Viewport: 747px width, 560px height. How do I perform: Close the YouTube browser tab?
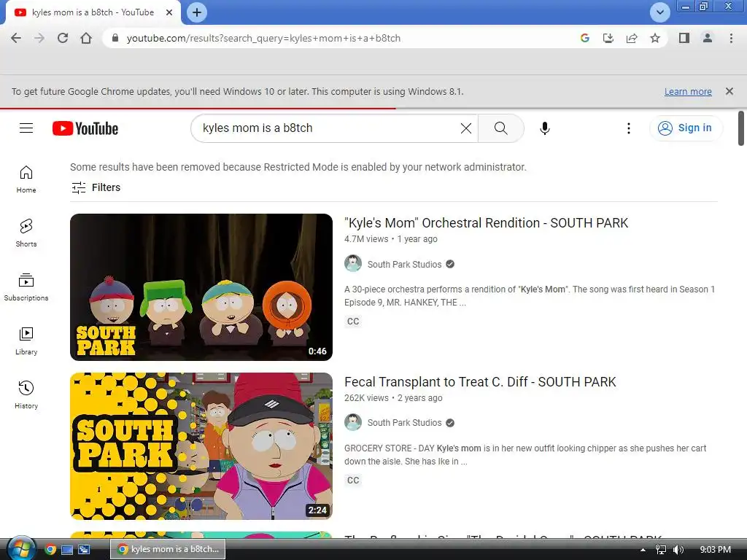tap(169, 12)
